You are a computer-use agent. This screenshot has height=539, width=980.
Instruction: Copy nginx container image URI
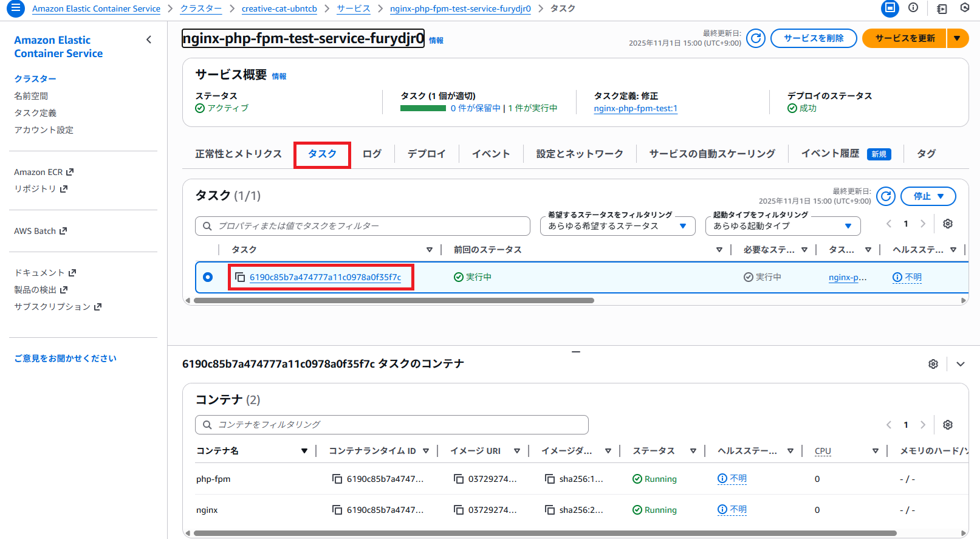(459, 510)
